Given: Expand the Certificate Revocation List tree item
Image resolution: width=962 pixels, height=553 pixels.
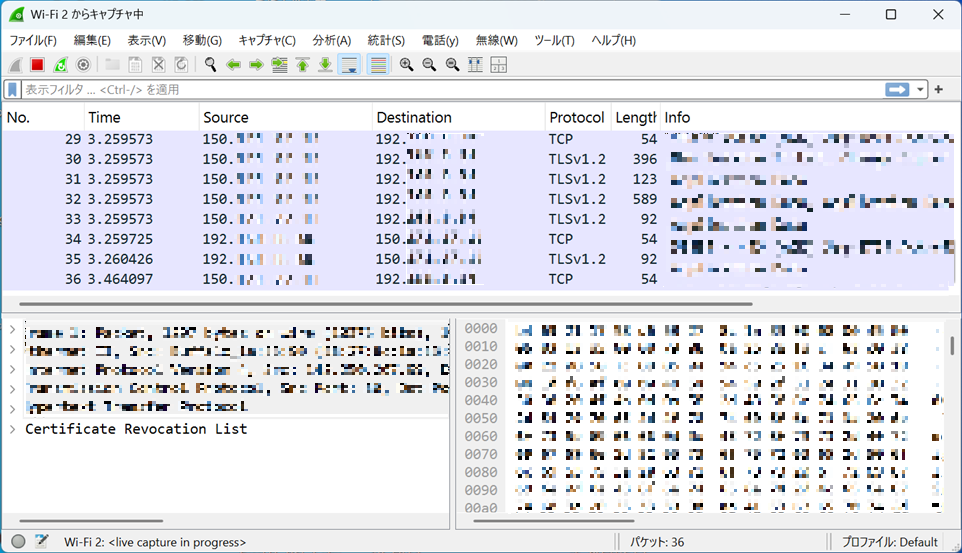Looking at the screenshot, I should click(x=12, y=429).
